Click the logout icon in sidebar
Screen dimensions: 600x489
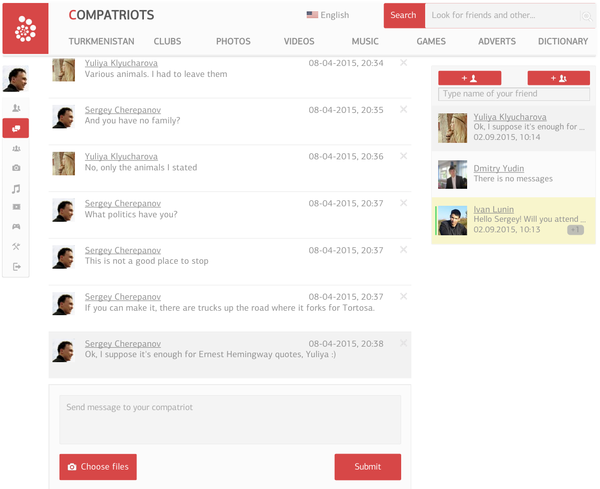point(16,267)
